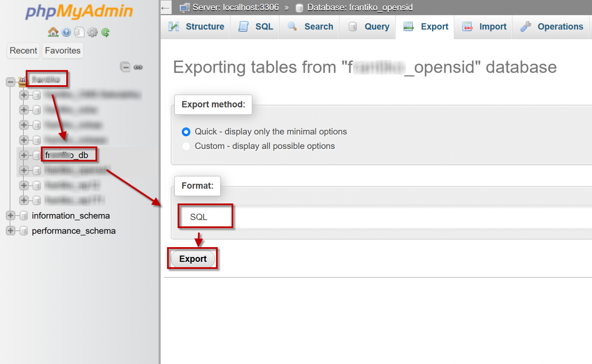Viewport: 592px width, 364px height.
Task: Collapse the top server tree node
Action: pyautogui.click(x=11, y=82)
